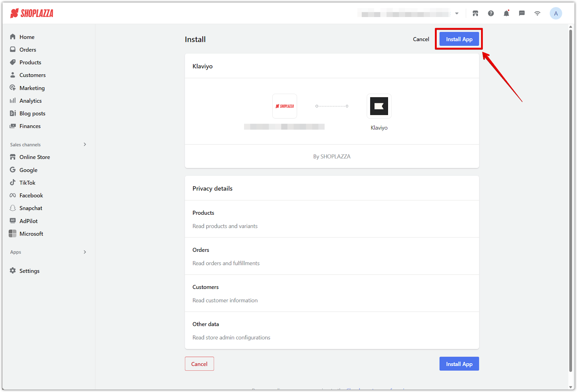Open Orders icon in sidebar
The width and height of the screenshot is (577, 392).
13,49
